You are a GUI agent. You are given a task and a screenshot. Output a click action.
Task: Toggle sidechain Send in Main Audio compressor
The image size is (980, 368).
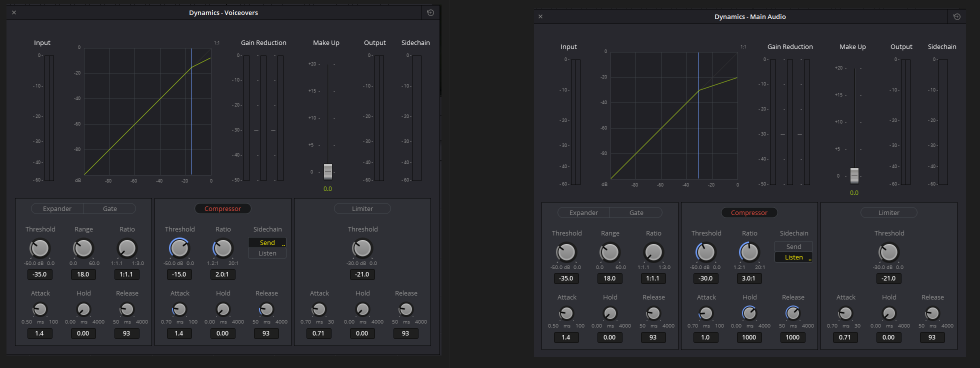794,246
